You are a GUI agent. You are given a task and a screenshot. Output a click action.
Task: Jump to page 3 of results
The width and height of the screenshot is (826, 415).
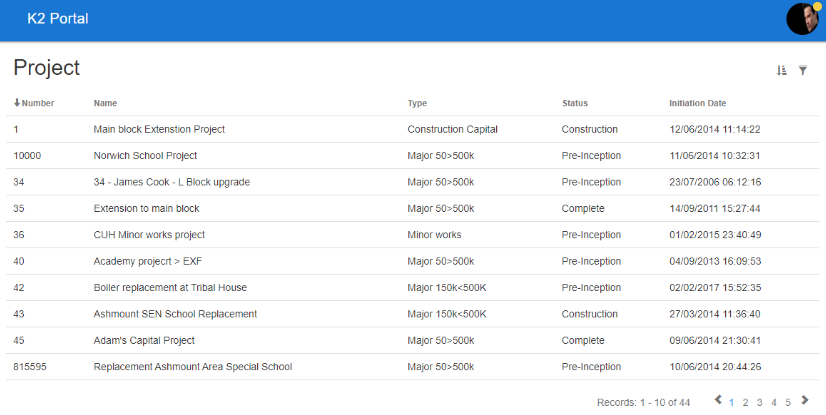click(x=759, y=402)
